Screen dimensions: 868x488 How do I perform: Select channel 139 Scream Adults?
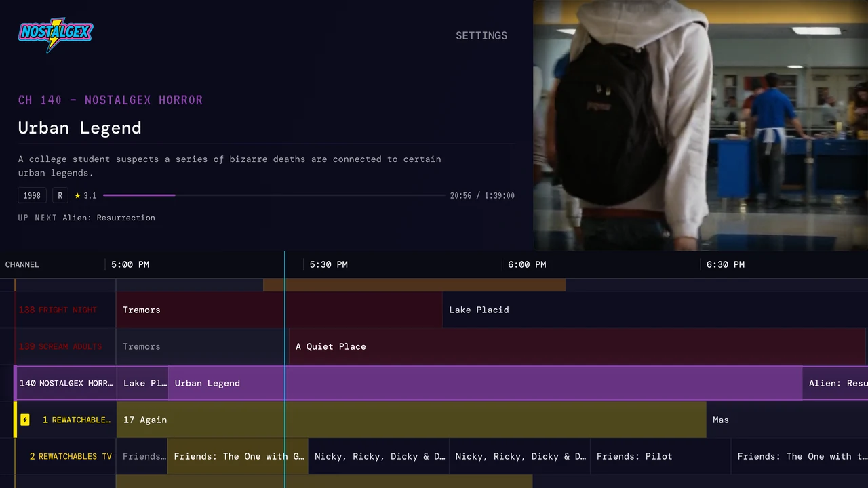66,346
